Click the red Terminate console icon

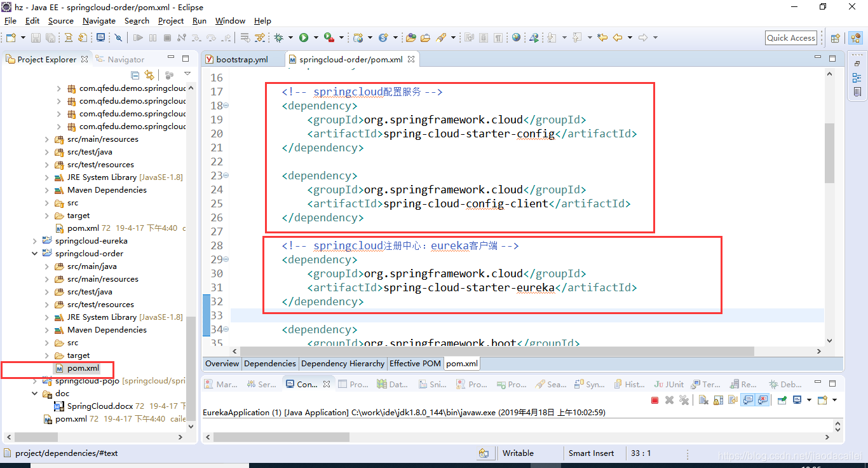pyautogui.click(x=654, y=400)
